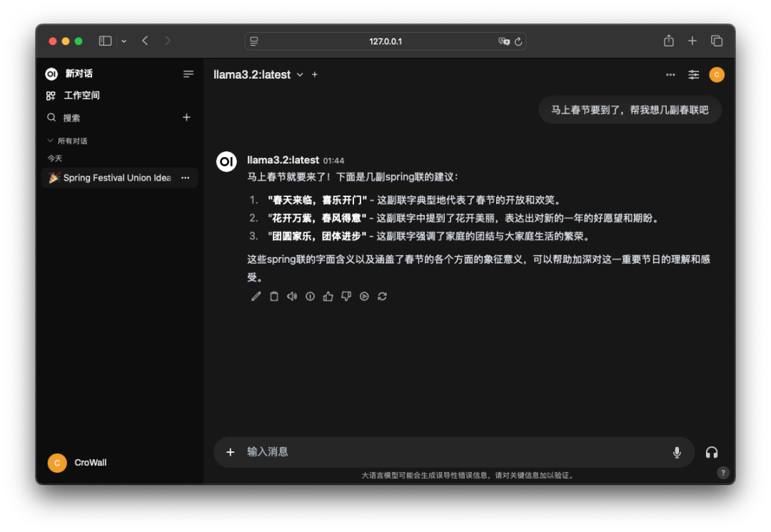771x532 pixels.
Task: Open the Safari sidebar dropdown chevron
Action: pyautogui.click(x=124, y=41)
